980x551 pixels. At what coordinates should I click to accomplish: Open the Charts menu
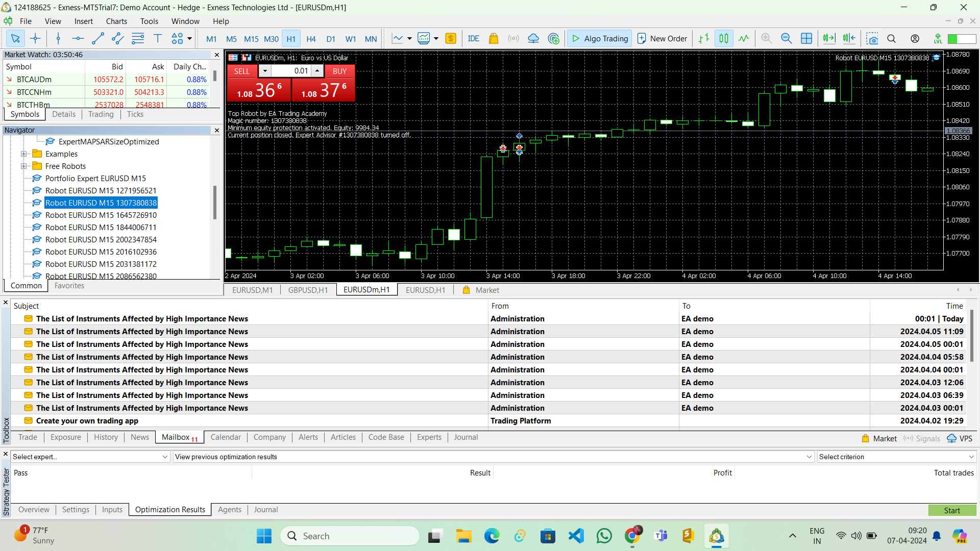point(116,21)
